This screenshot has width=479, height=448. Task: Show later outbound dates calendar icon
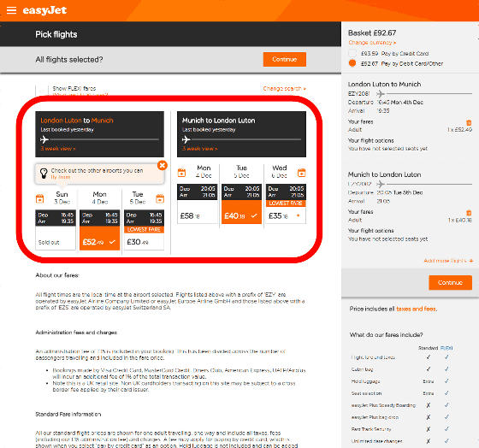point(160,199)
